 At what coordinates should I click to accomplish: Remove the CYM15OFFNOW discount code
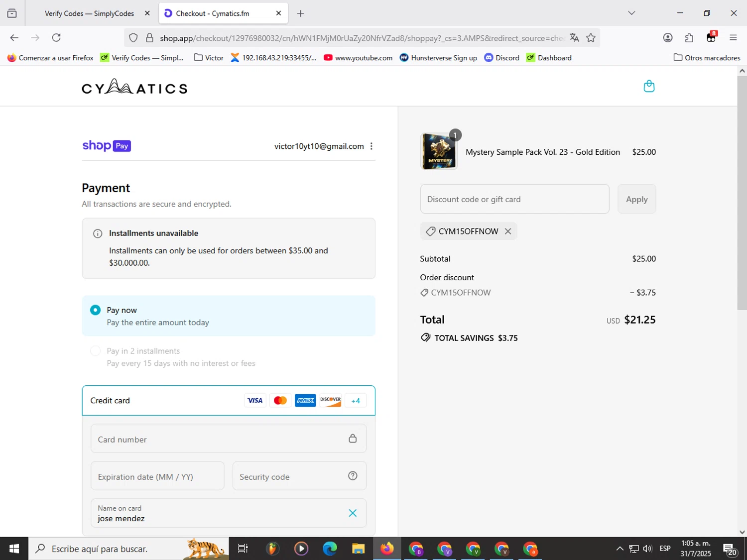click(508, 231)
